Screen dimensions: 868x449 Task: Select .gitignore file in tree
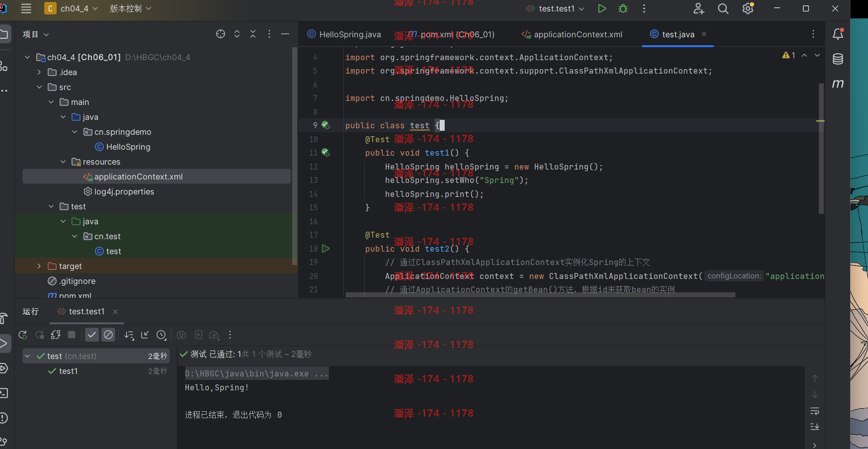[72, 281]
